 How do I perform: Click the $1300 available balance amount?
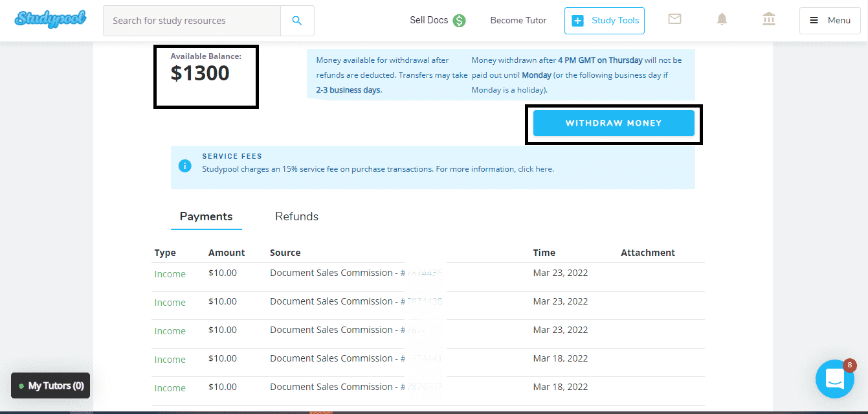click(x=200, y=73)
